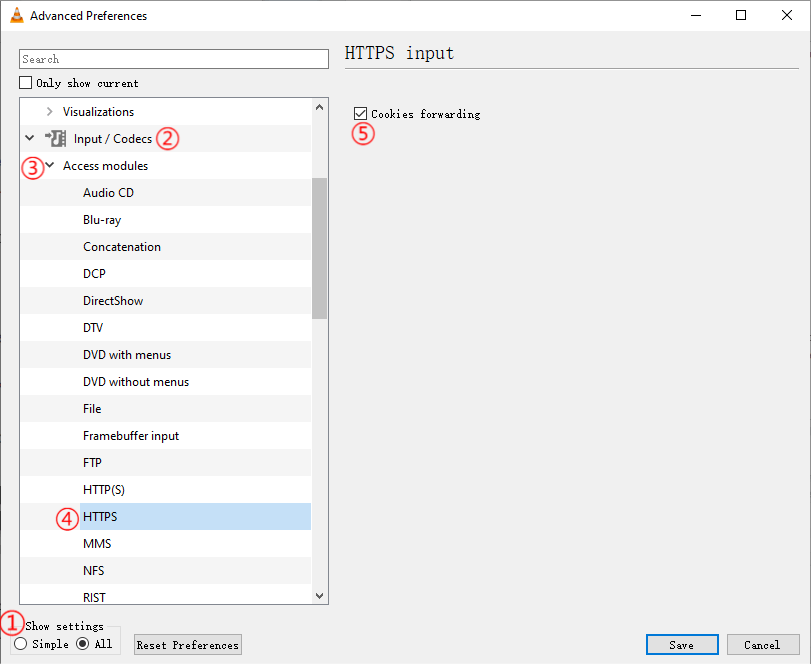The image size is (812, 665).
Task: Select the Simple settings radio button
Action: tap(21, 644)
